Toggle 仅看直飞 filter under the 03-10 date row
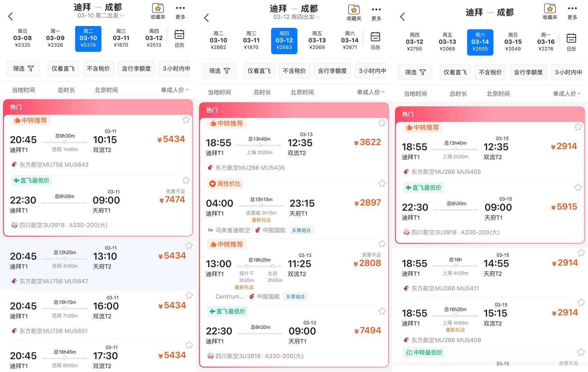Viewport: 588px width, 372px height. click(63, 69)
